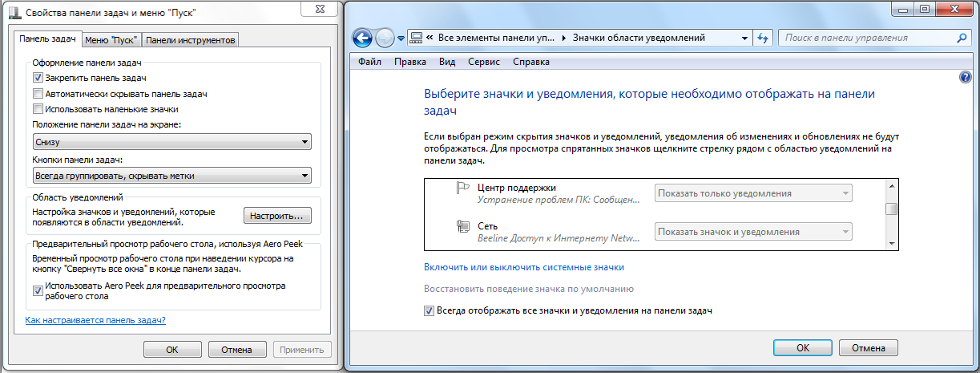Switch to the Меню "Пуск" tab
980x373 pixels.
tap(111, 40)
